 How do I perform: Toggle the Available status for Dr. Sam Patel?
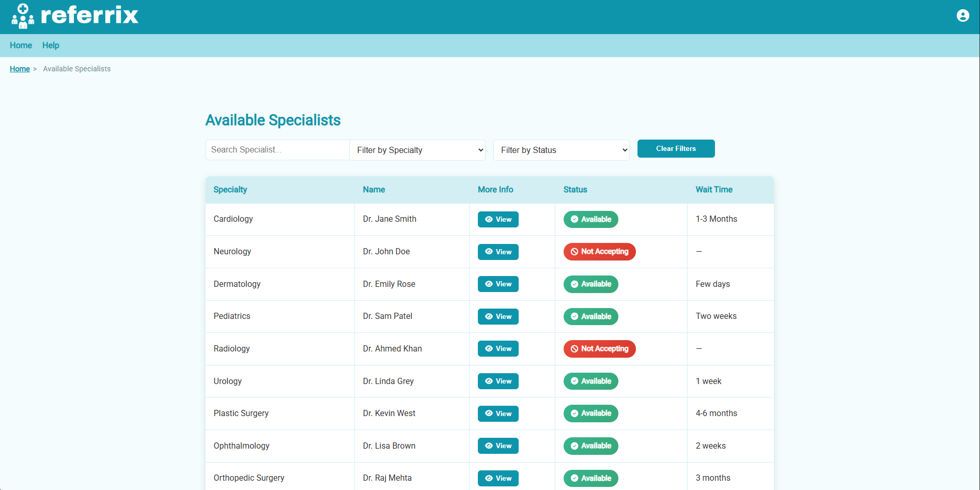(590, 316)
